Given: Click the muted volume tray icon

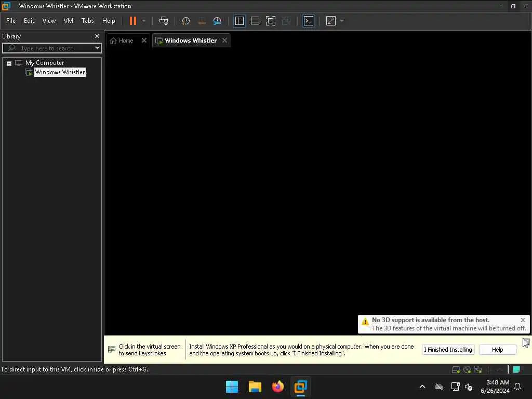Looking at the screenshot, I should click(469, 387).
